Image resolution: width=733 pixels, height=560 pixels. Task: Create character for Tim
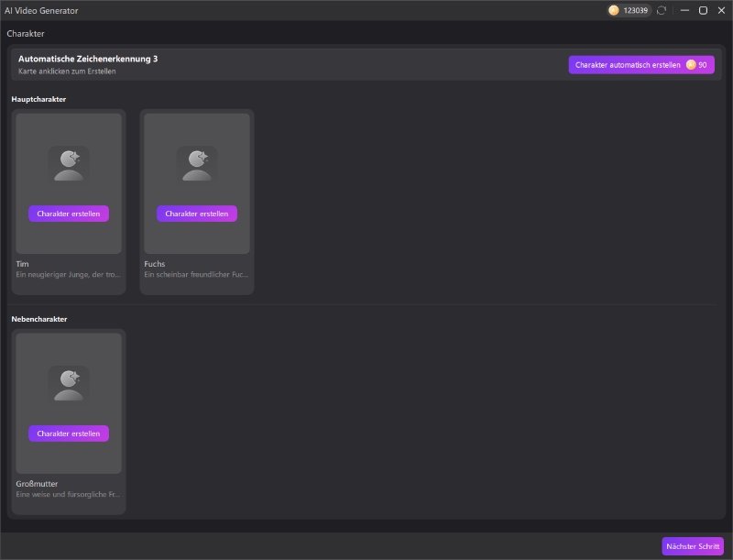coord(69,214)
